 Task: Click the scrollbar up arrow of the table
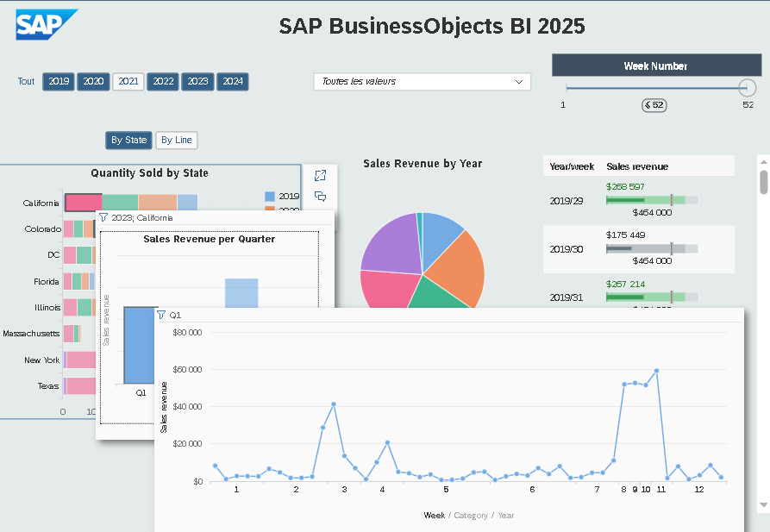tap(764, 161)
